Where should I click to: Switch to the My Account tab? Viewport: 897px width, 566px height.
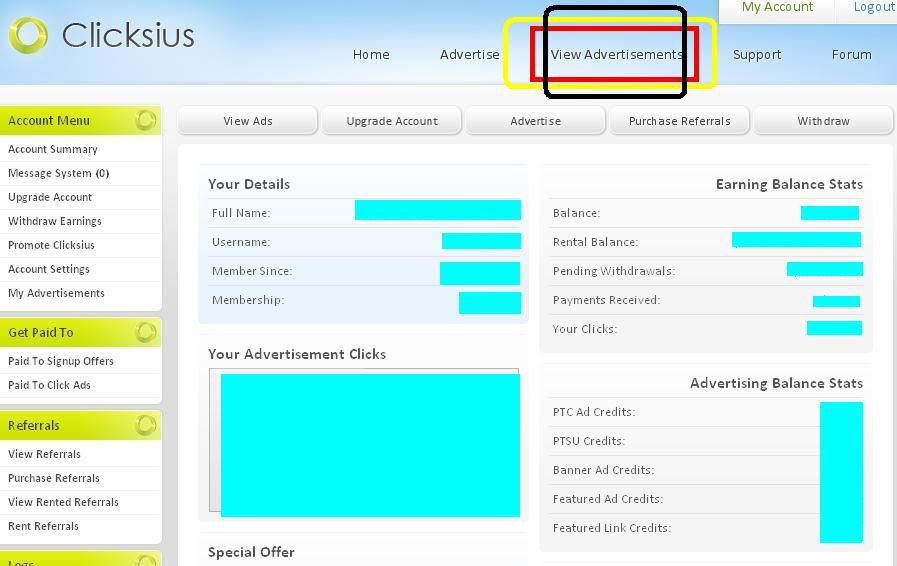[777, 7]
